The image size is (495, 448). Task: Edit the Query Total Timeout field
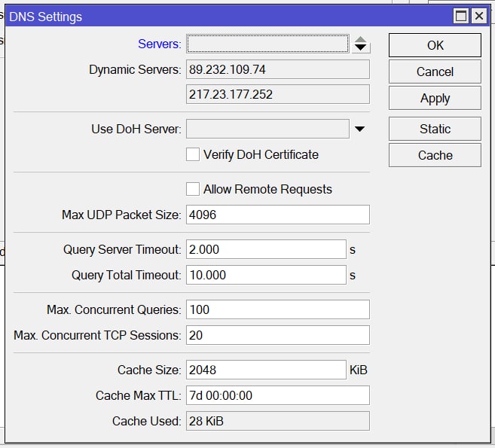[x=266, y=275]
